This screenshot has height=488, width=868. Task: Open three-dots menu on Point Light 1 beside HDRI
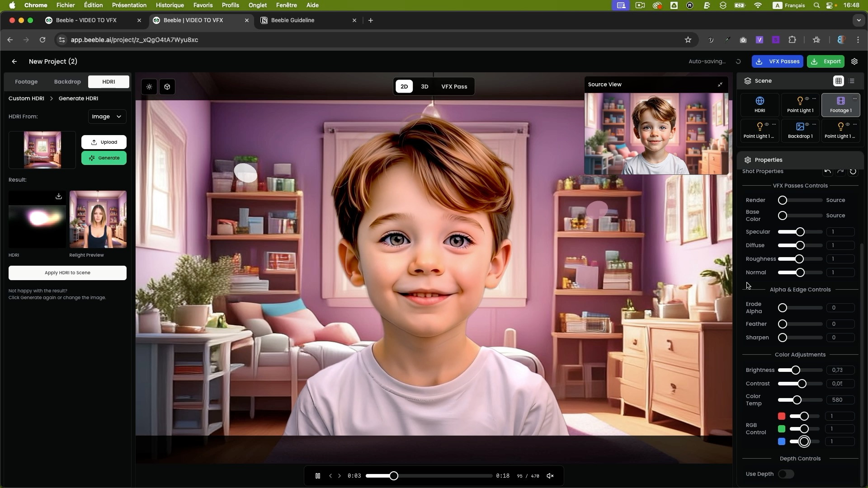pyautogui.click(x=814, y=99)
